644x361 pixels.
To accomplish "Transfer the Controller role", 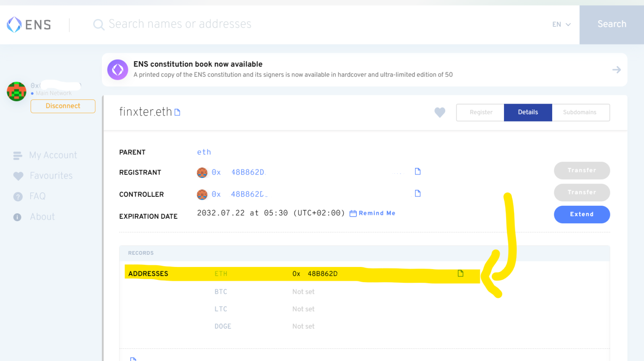I will pos(582,192).
